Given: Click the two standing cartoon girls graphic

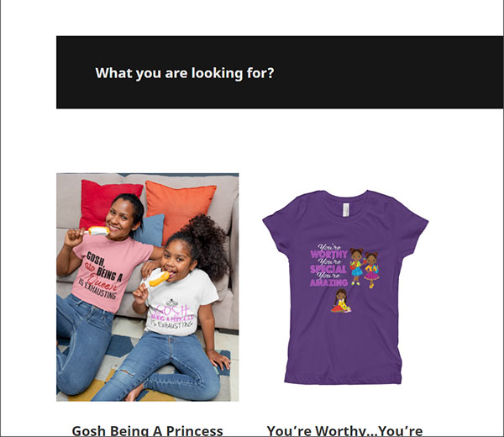Looking at the screenshot, I should (365, 267).
